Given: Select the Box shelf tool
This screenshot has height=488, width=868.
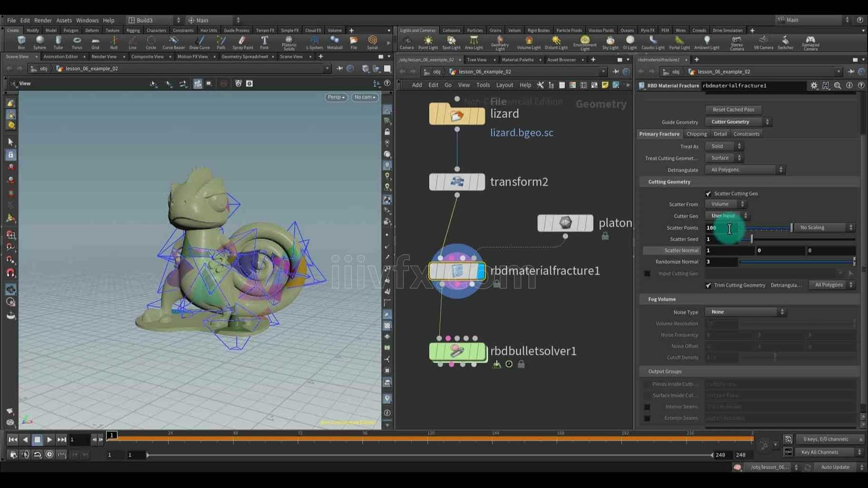Looking at the screenshot, I should click(21, 43).
